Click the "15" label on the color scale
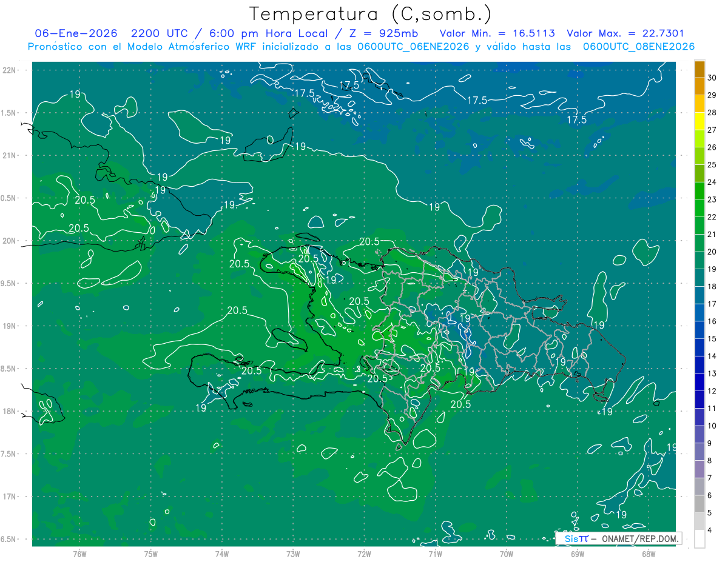This screenshot has height=562, width=728. (712, 339)
